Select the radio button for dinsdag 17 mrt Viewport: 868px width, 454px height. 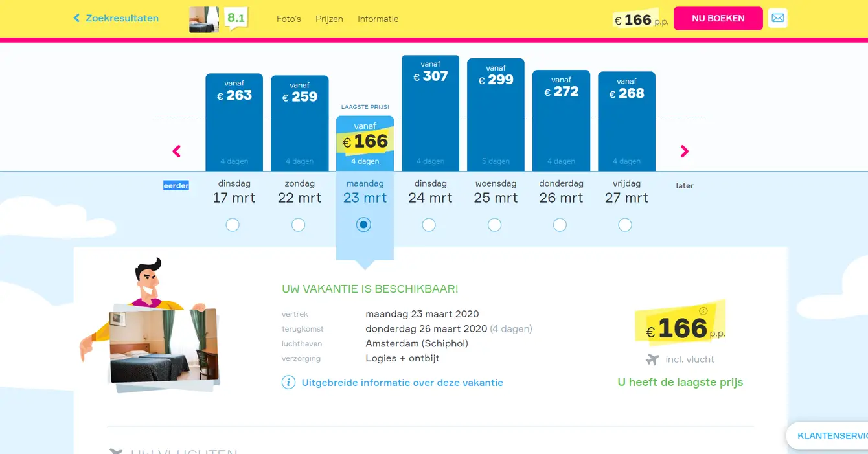click(233, 225)
